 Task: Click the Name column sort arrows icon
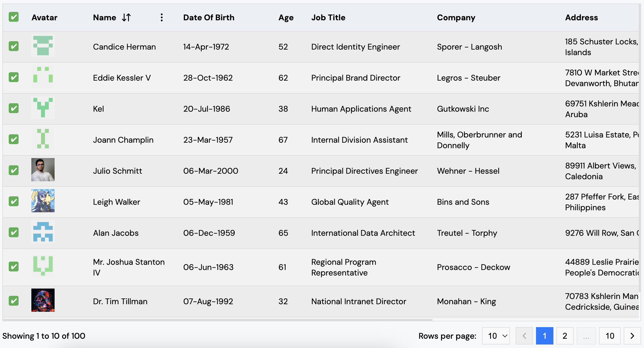126,18
